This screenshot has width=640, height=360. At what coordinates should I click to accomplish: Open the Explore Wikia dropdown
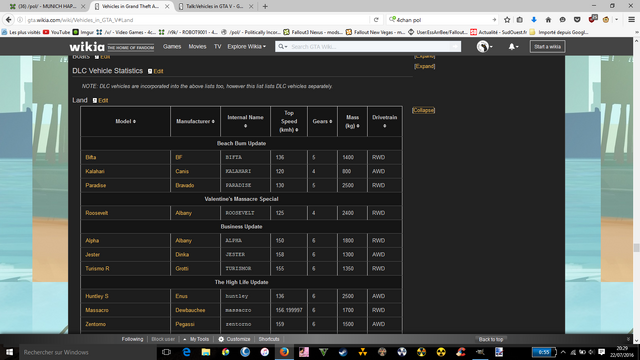(247, 47)
